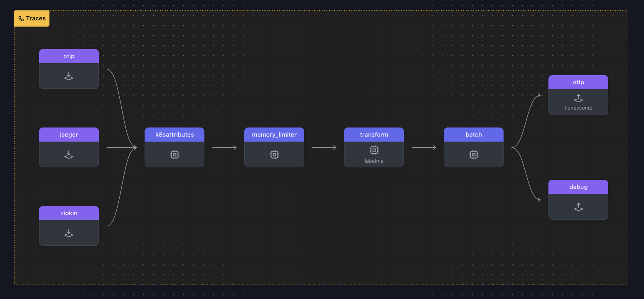Image resolution: width=644 pixels, height=299 pixels.
Task: Select the batch node header
Action: [x=473, y=134]
